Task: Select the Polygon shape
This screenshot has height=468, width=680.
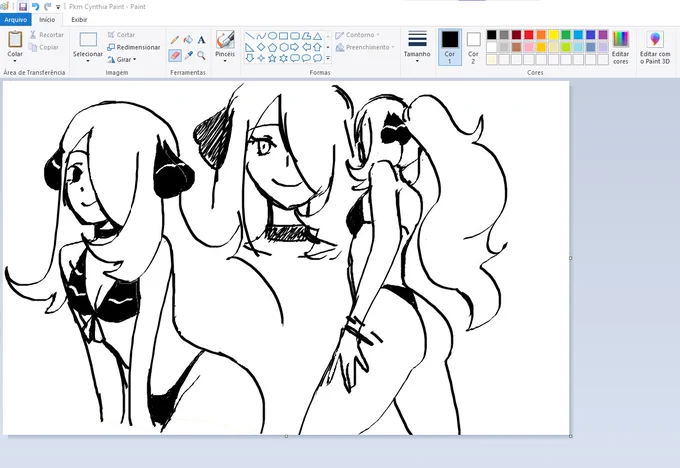Action: (x=306, y=36)
